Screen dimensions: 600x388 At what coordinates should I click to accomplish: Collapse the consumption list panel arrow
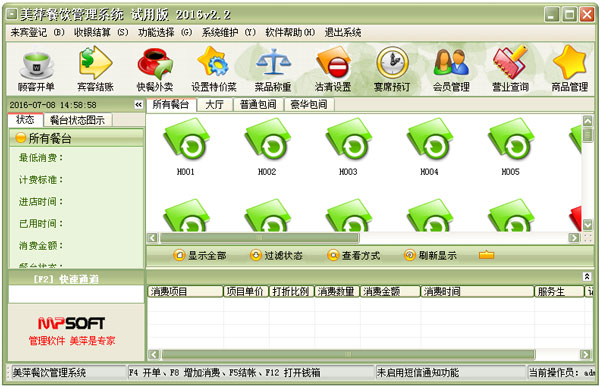[x=587, y=276]
